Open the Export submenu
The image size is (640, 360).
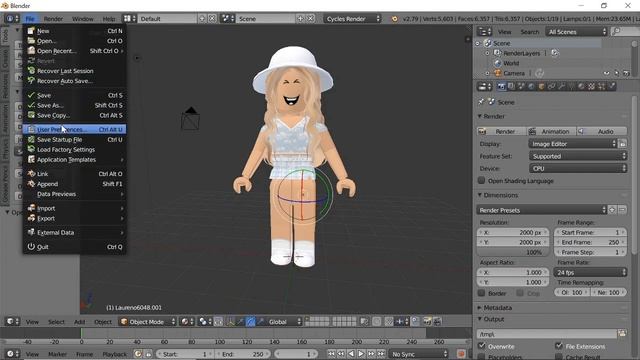[74, 218]
